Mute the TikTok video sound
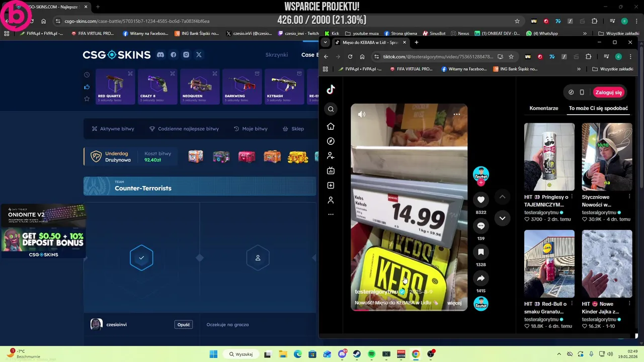This screenshot has height=362, width=644. [x=362, y=114]
